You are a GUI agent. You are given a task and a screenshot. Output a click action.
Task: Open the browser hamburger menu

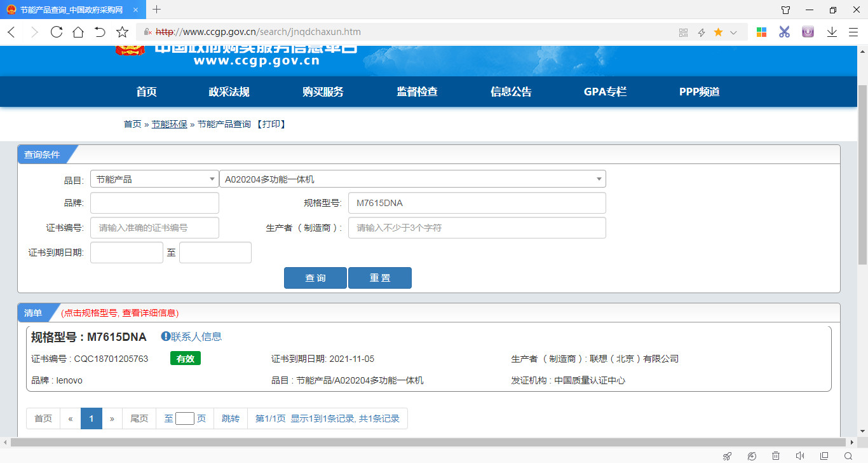853,32
